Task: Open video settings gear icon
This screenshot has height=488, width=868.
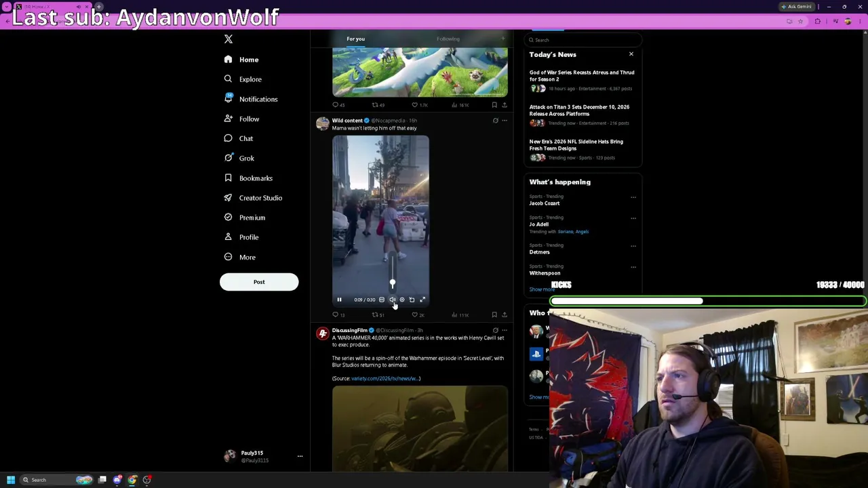Action: click(x=402, y=300)
